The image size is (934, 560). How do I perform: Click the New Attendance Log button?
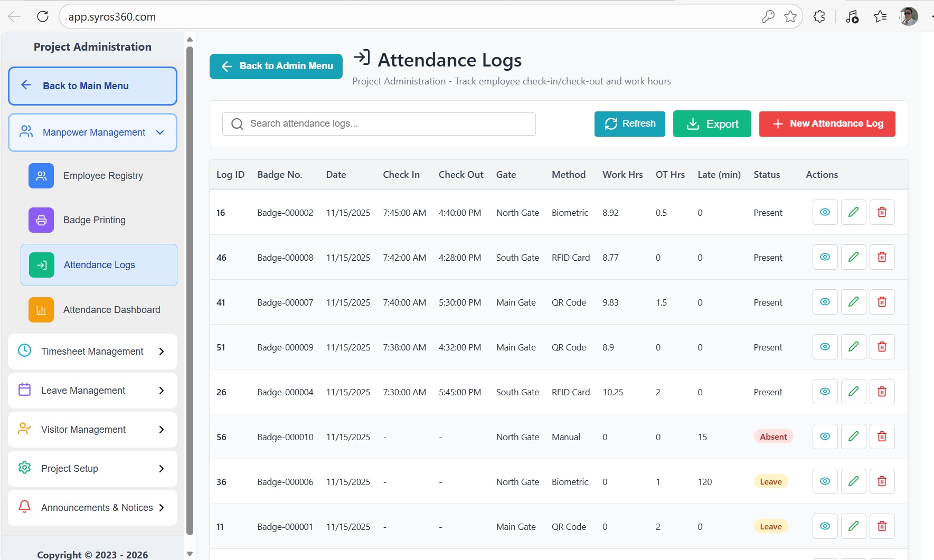pyautogui.click(x=827, y=124)
